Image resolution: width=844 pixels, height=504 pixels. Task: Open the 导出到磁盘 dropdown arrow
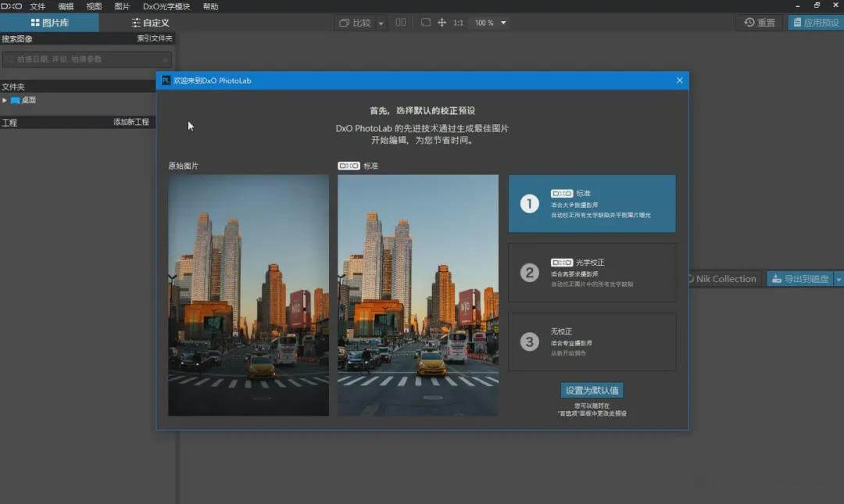tap(839, 279)
